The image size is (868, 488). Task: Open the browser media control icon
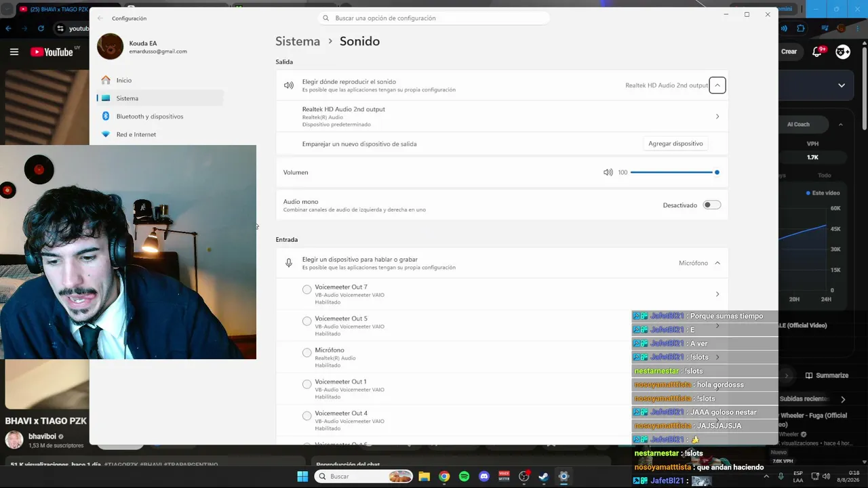[825, 28]
